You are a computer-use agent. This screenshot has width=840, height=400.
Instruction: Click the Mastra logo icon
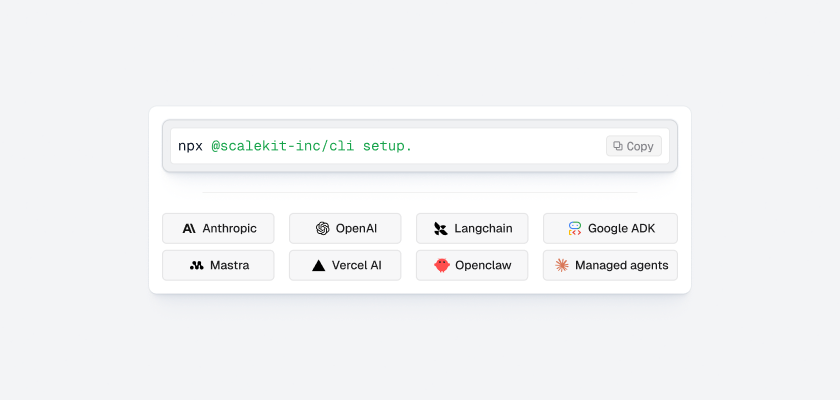197,266
